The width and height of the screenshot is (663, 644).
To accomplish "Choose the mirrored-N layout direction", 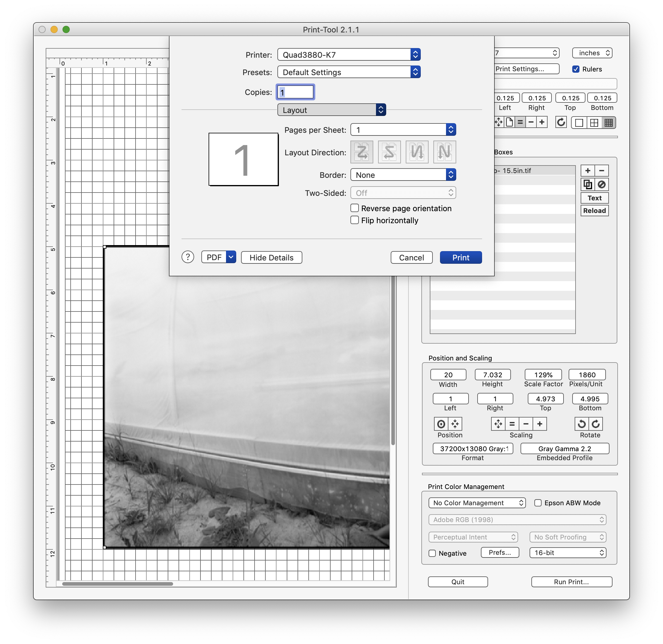I will click(417, 152).
